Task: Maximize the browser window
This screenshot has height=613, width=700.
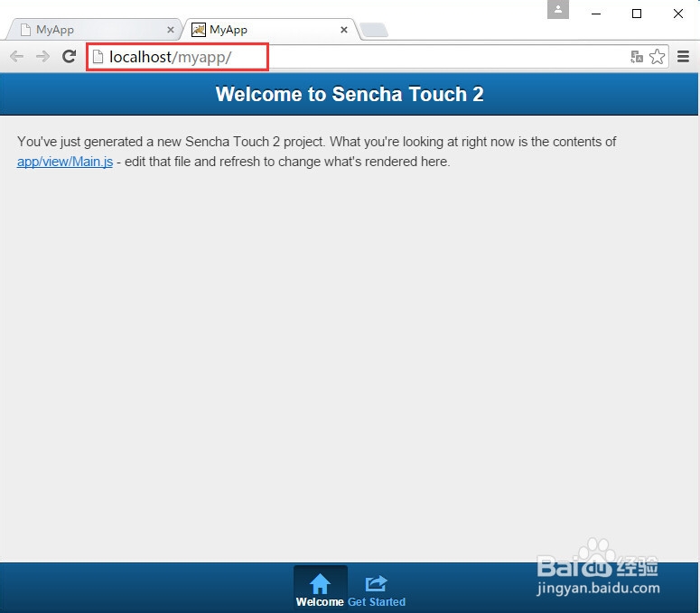Action: click(637, 14)
